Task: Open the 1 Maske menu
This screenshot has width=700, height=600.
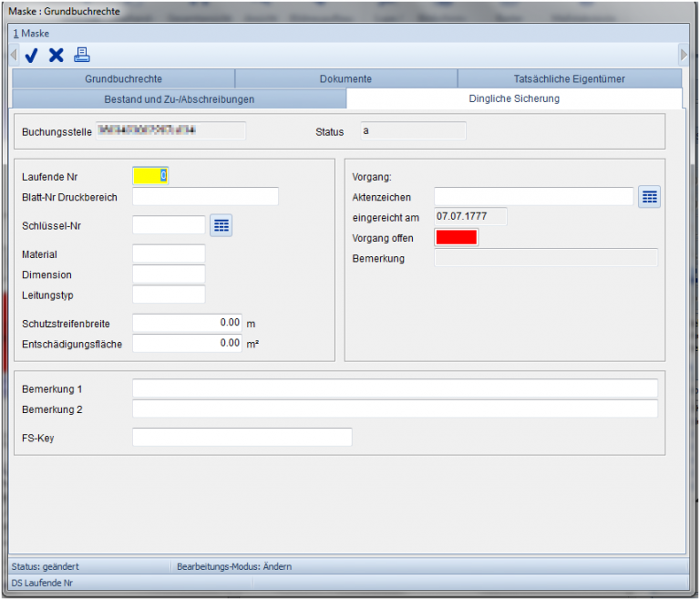Action: tap(31, 34)
